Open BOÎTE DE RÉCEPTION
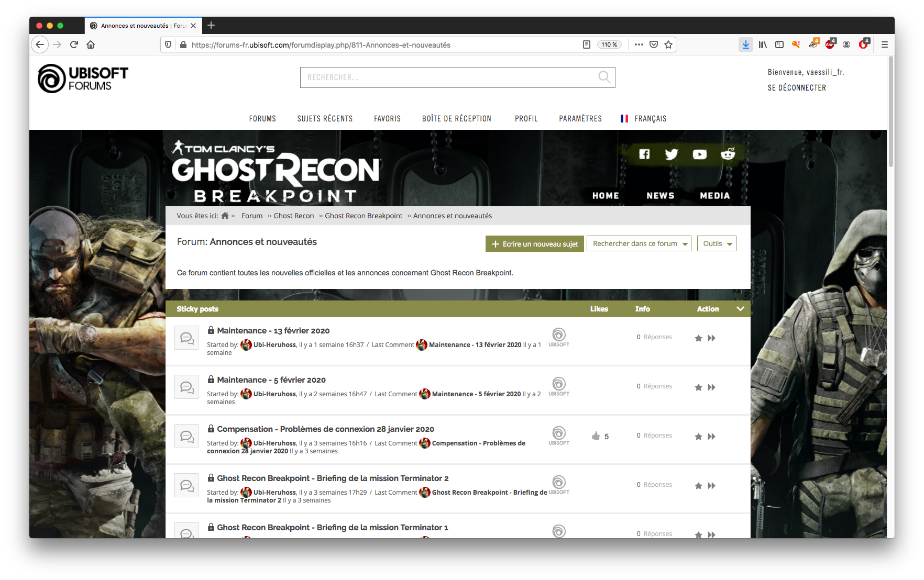 pos(457,119)
